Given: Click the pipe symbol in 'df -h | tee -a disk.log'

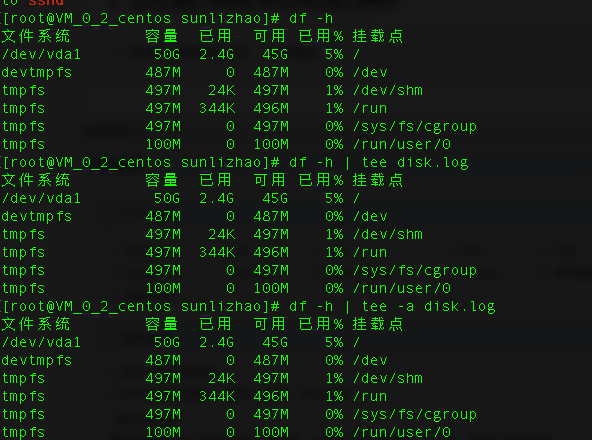Looking at the screenshot, I should [347, 307].
